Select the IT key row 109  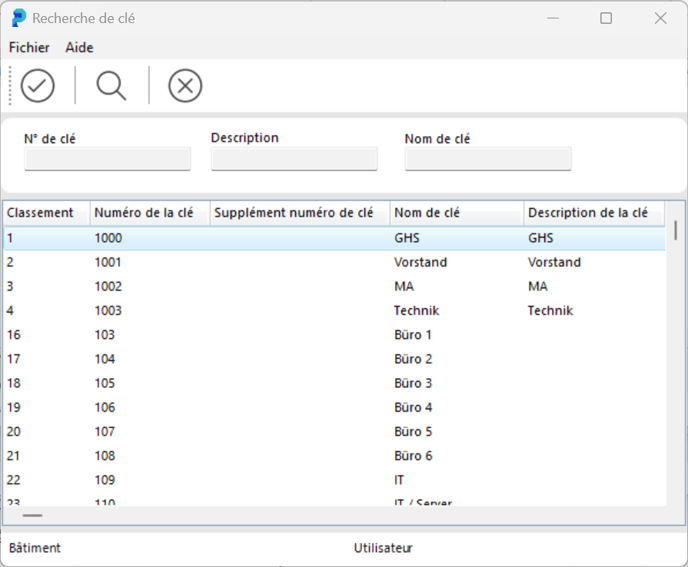334,480
